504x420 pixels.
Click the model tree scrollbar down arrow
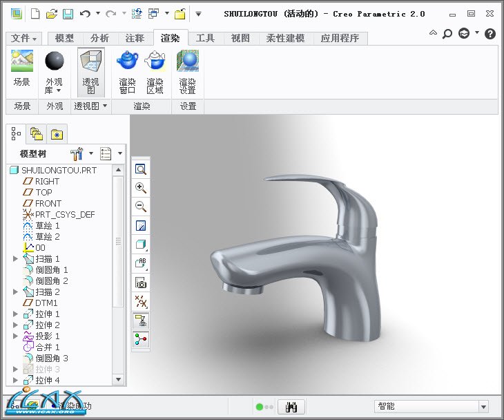coord(118,379)
